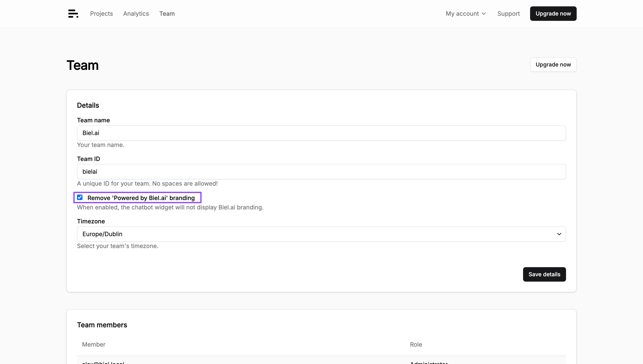
Task: Click the 'Select your team's timezone.' hint
Action: coord(118,246)
